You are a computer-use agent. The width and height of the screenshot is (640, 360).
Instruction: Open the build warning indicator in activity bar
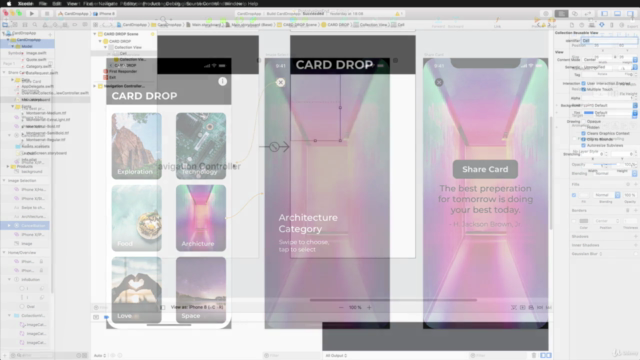click(x=399, y=13)
